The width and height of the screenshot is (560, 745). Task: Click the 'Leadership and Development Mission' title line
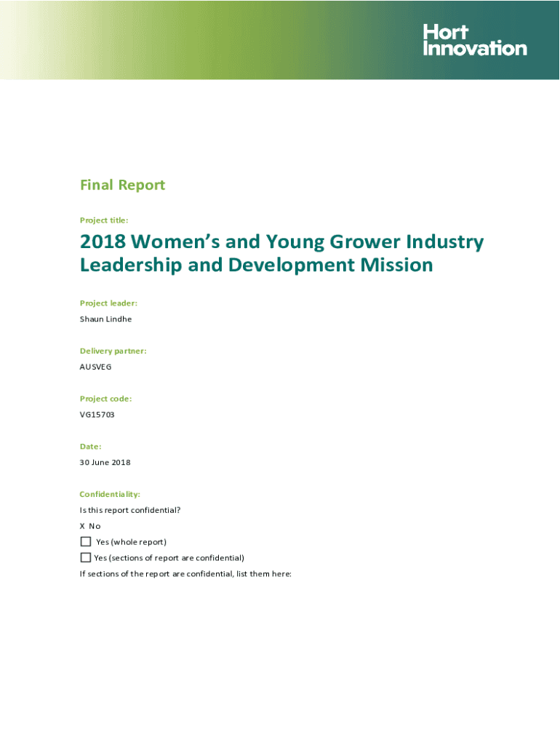pyautogui.click(x=256, y=265)
